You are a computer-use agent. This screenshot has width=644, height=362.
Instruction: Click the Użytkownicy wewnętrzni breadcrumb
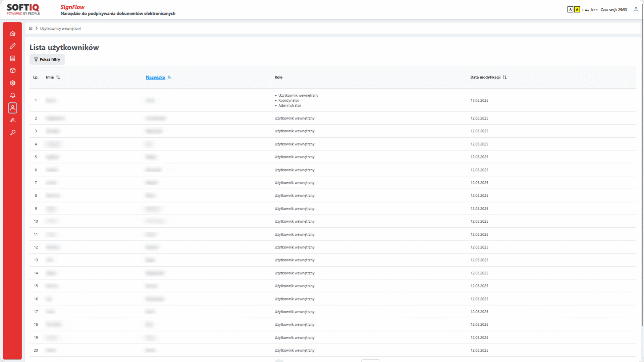click(x=60, y=29)
